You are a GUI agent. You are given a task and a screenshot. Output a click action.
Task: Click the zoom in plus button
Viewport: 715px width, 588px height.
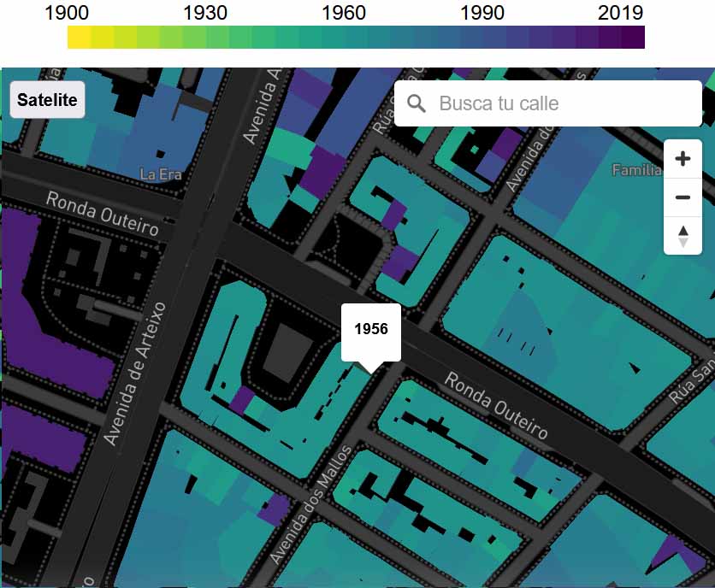pyautogui.click(x=682, y=159)
